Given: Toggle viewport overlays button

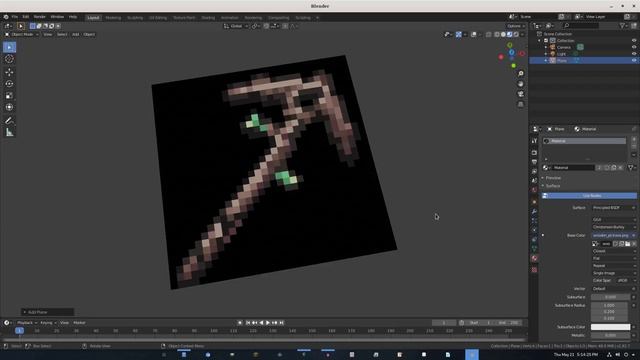Looking at the screenshot, I should coord(473,35).
